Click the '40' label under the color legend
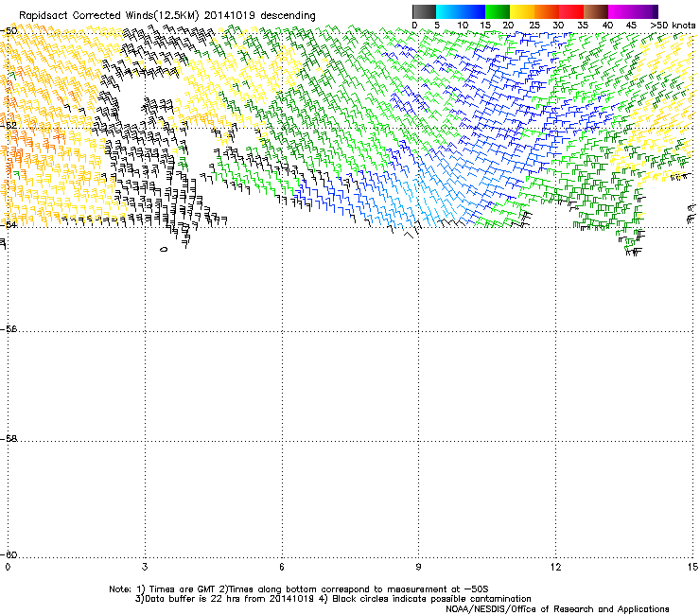 tap(607, 26)
